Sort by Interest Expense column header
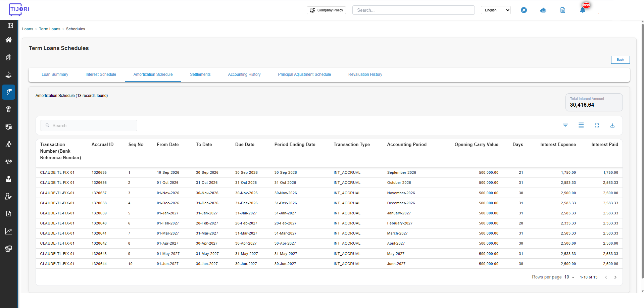Image resolution: width=644 pixels, height=308 pixels. 558,145
